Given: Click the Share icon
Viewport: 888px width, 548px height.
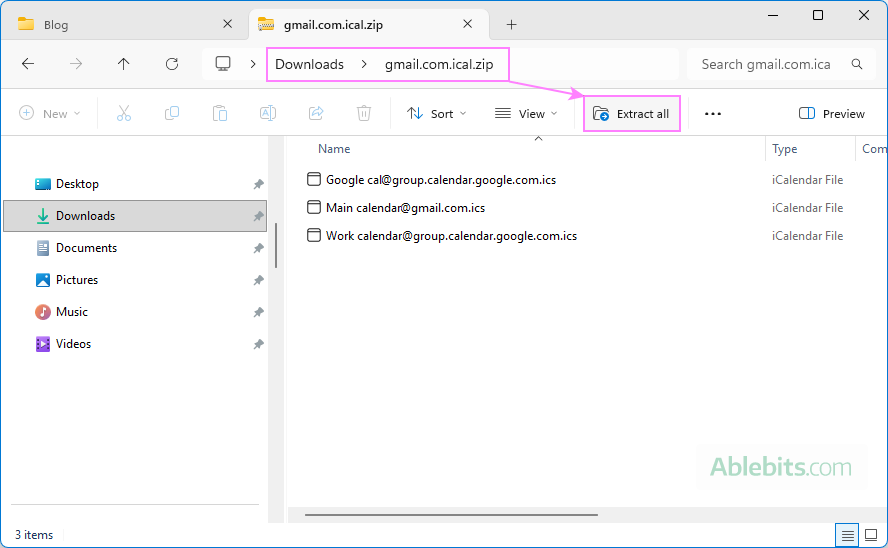Looking at the screenshot, I should [x=316, y=113].
